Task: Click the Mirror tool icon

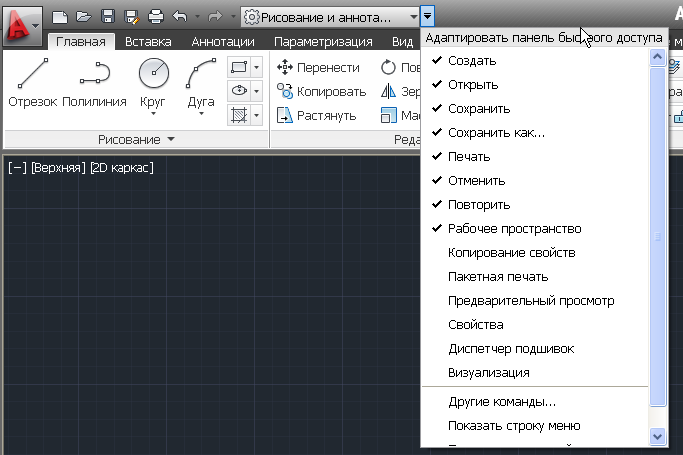Action: coord(388,91)
